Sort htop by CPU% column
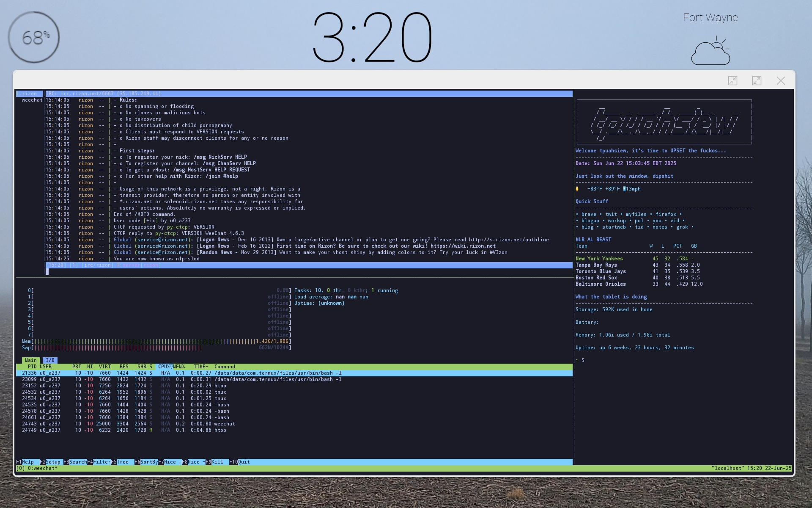Image resolution: width=812 pixels, height=508 pixels. click(164, 367)
